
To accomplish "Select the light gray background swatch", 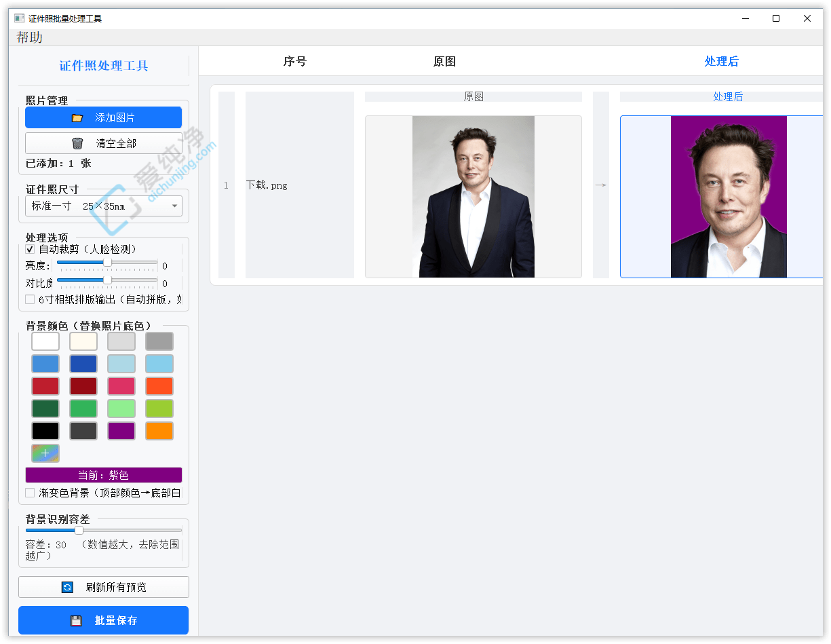I will pos(121,341).
